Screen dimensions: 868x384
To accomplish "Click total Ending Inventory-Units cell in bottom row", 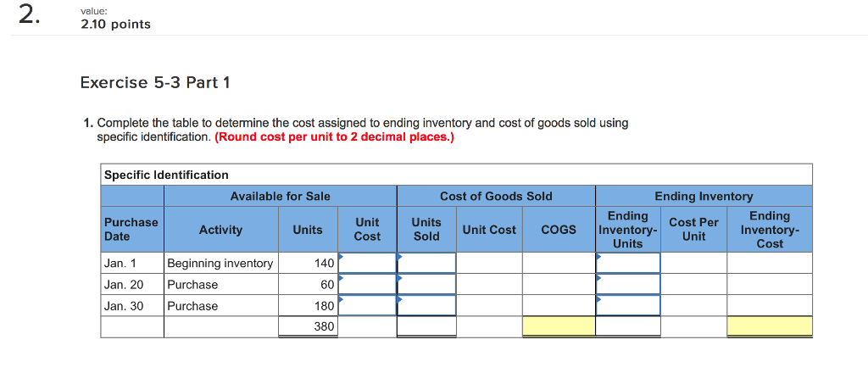I will coord(628,326).
